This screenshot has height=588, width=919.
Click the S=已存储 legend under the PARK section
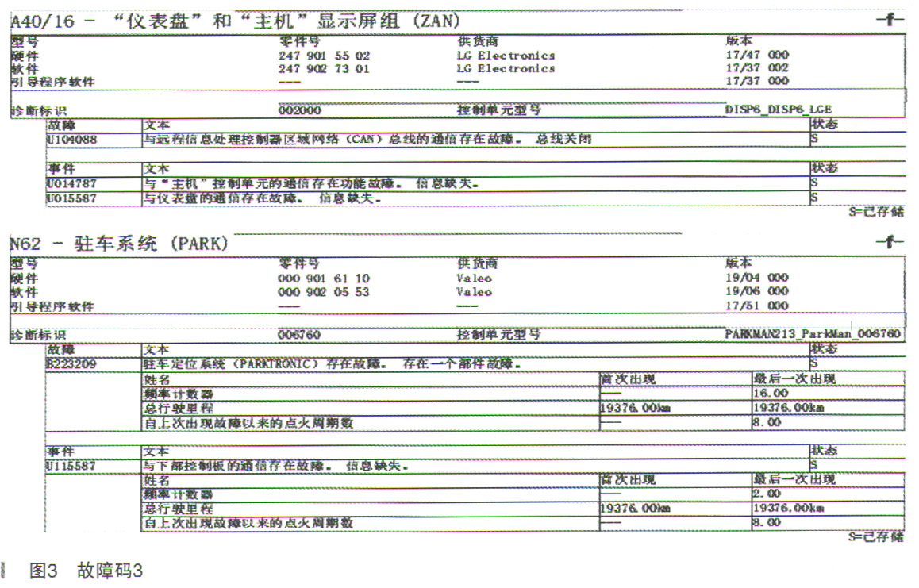coord(876,536)
